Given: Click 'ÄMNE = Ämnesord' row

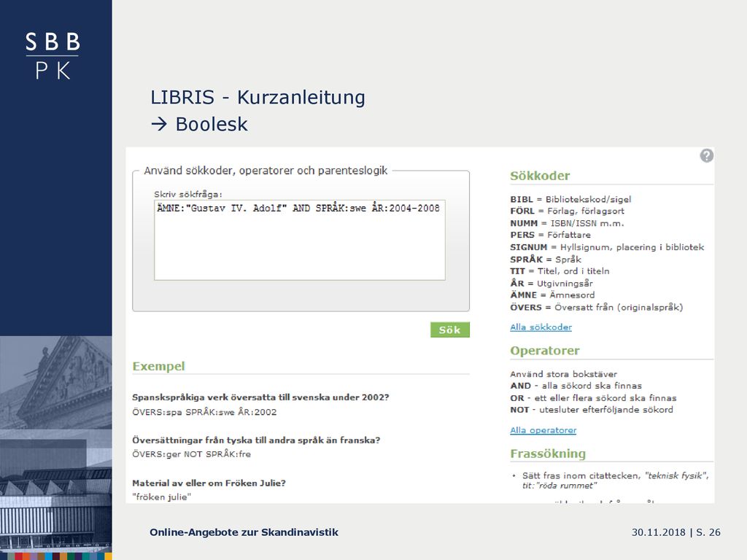Looking at the screenshot, I should (x=552, y=295).
